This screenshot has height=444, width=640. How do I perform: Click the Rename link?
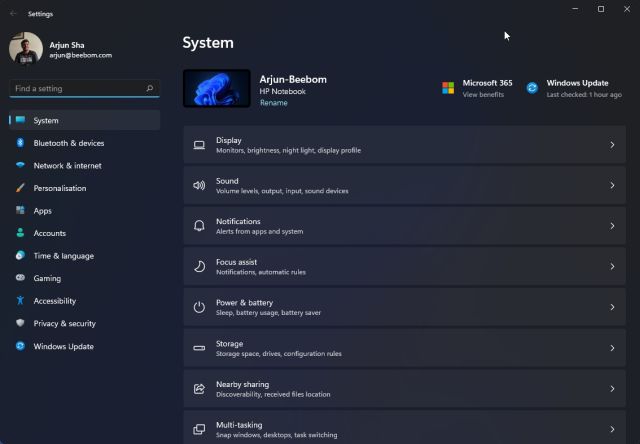coord(273,103)
